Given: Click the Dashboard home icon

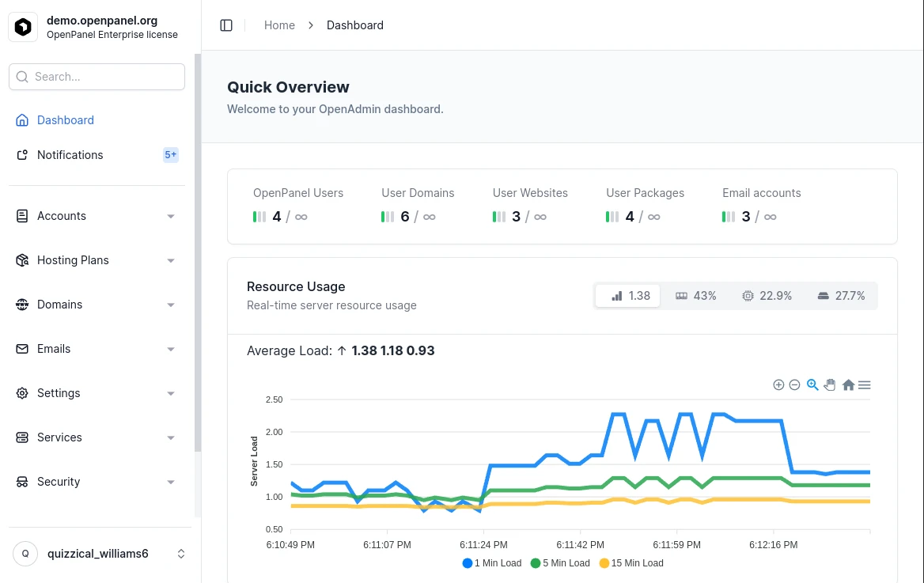Looking at the screenshot, I should (22, 120).
